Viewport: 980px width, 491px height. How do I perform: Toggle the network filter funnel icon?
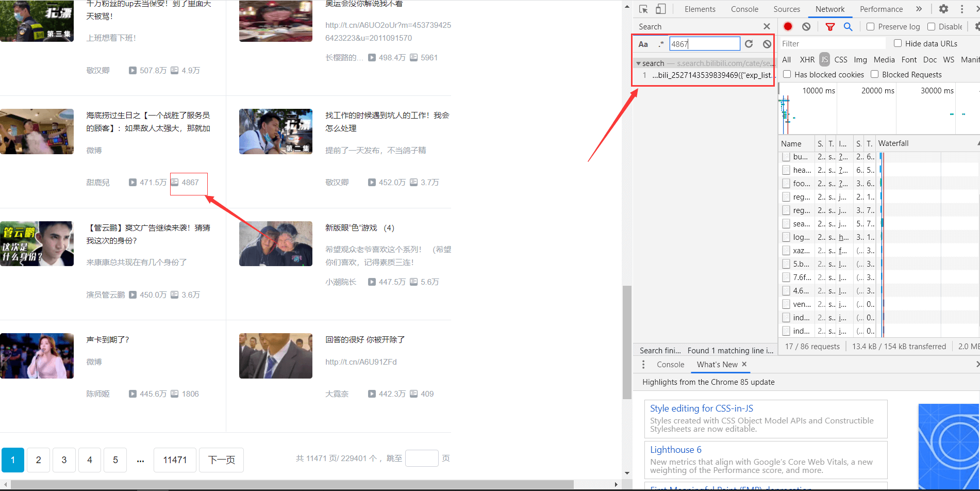coord(830,26)
